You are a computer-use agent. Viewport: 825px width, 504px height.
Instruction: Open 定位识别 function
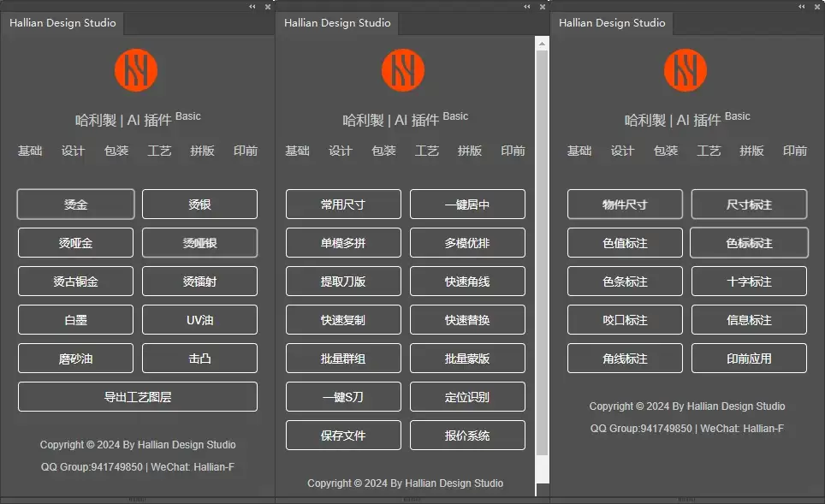click(468, 397)
